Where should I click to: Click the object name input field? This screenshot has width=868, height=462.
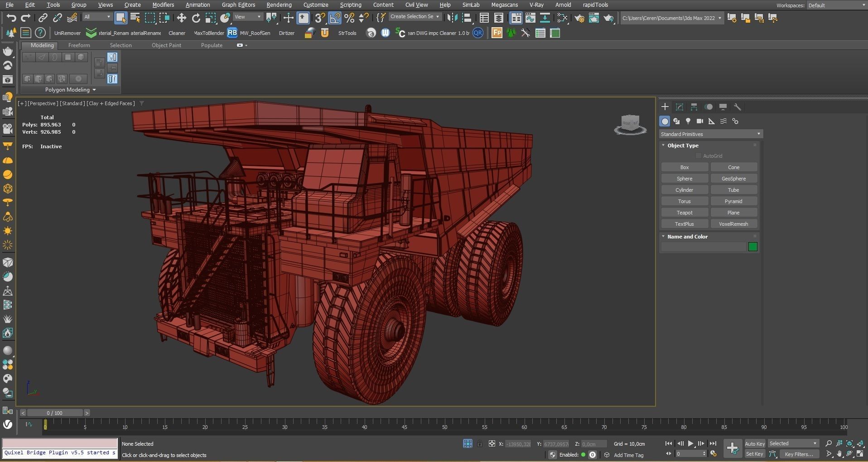pos(704,247)
